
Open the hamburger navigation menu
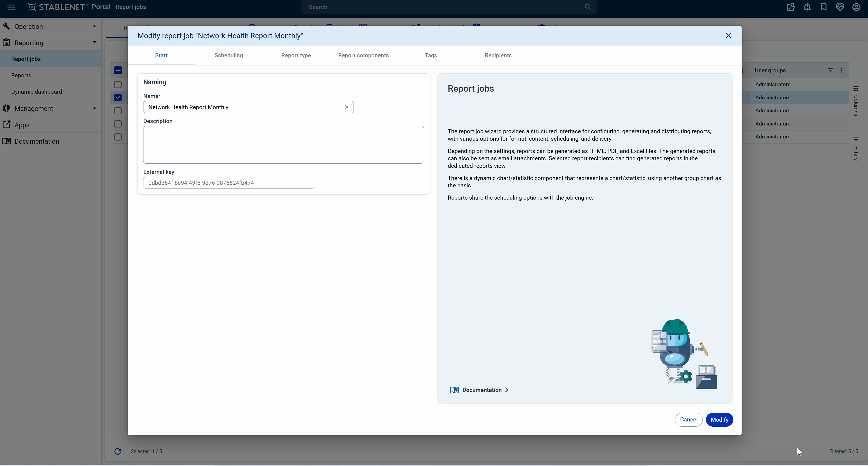click(x=11, y=7)
